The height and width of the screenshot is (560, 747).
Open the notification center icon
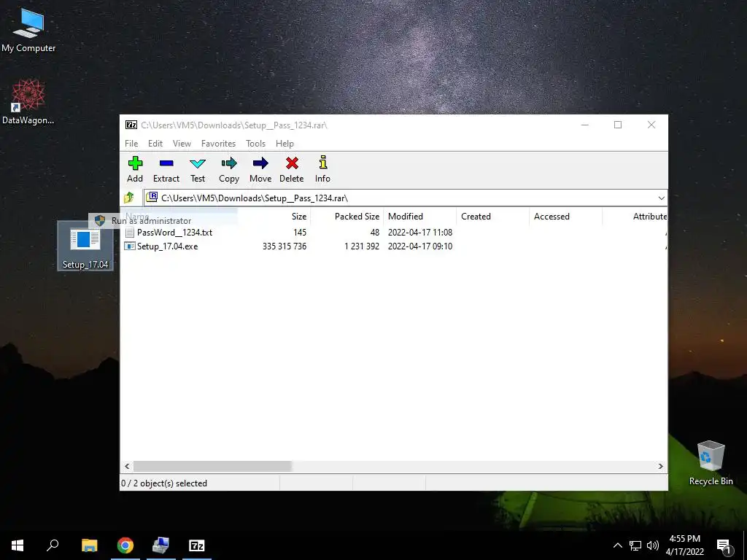tap(724, 546)
